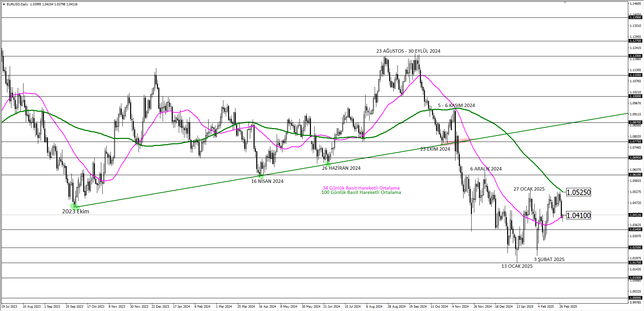Click the '21 Jun 2024' date on the time axis
This screenshot has width=644, height=311.
pyautogui.click(x=332, y=306)
